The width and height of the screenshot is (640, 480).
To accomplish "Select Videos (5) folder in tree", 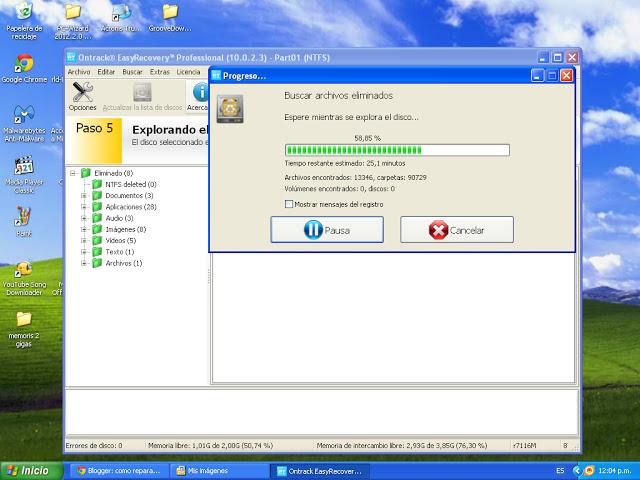I will pyautogui.click(x=120, y=241).
